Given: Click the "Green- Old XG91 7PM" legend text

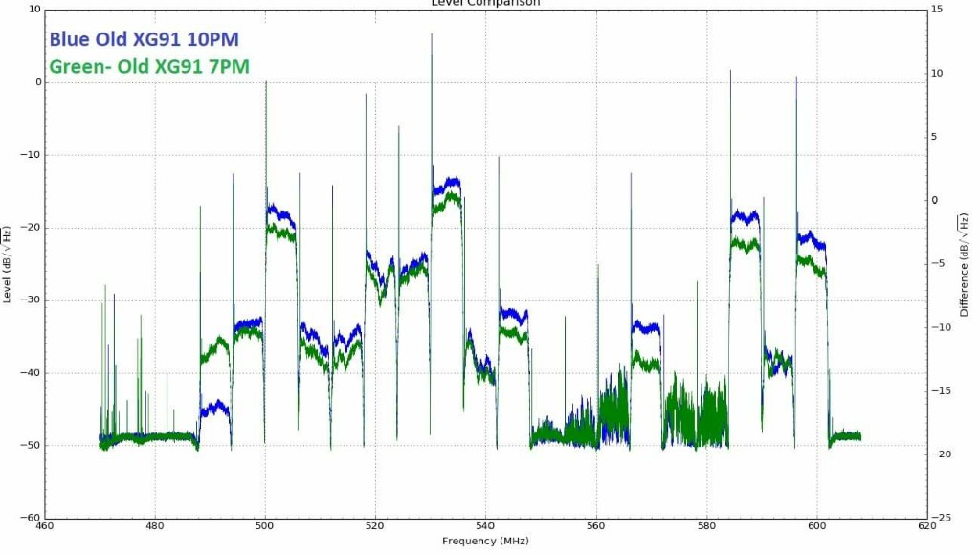Looking at the screenshot, I should point(148,67).
